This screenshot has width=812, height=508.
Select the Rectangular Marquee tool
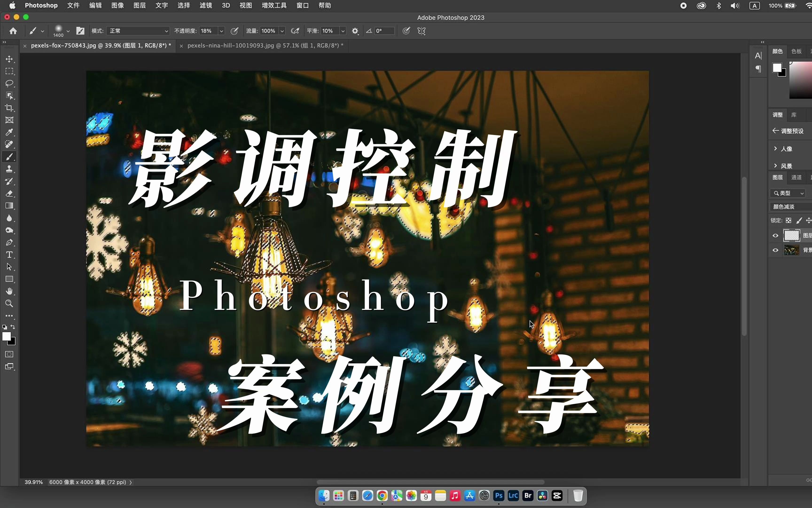click(x=9, y=71)
